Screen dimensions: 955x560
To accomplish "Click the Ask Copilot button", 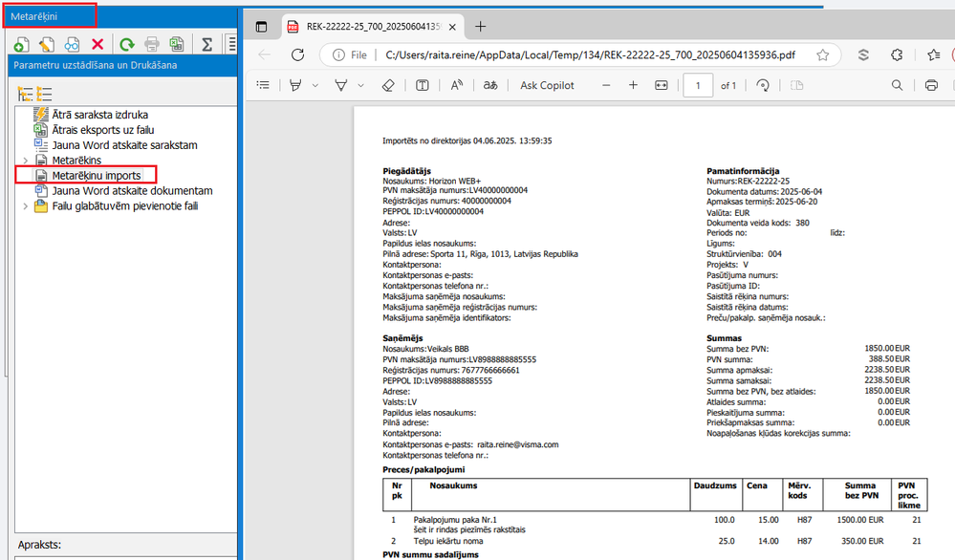I will click(547, 85).
